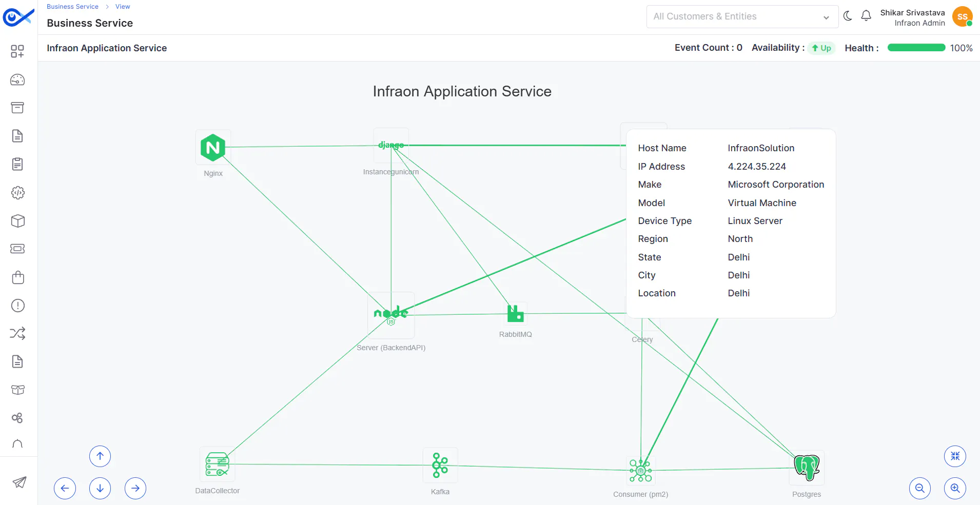Click the IP address 4.224.35.224
The height and width of the screenshot is (505, 980).
coord(757,166)
